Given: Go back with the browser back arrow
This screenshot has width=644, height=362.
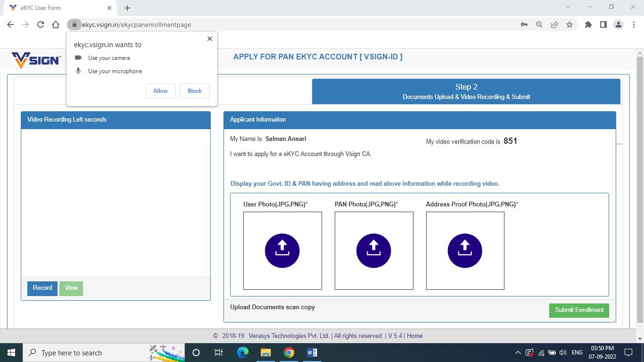Looking at the screenshot, I should [10, 25].
